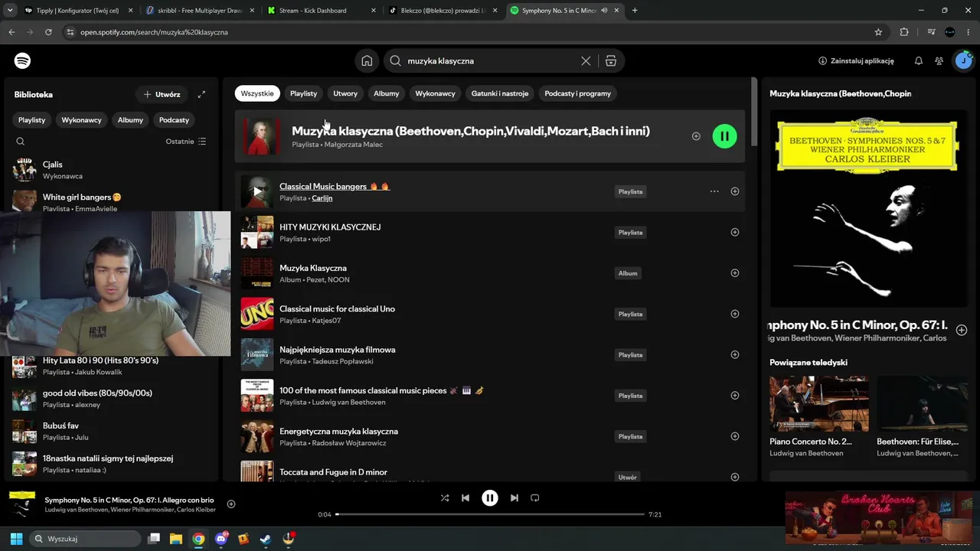
Task: Open Chrome extensions puzzle icon
Action: [904, 32]
